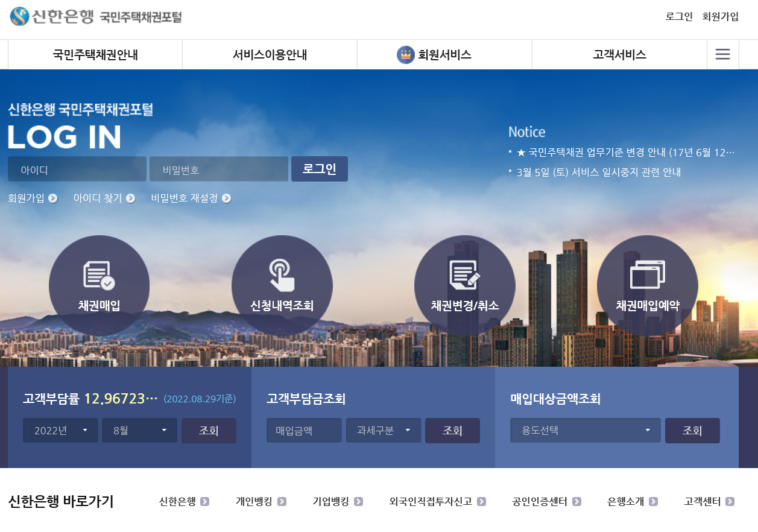Click crown icon beside 회원서비스

click(x=406, y=55)
